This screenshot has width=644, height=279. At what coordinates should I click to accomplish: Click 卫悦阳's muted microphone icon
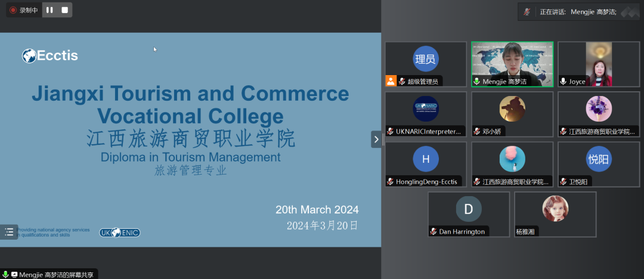pyautogui.click(x=563, y=182)
